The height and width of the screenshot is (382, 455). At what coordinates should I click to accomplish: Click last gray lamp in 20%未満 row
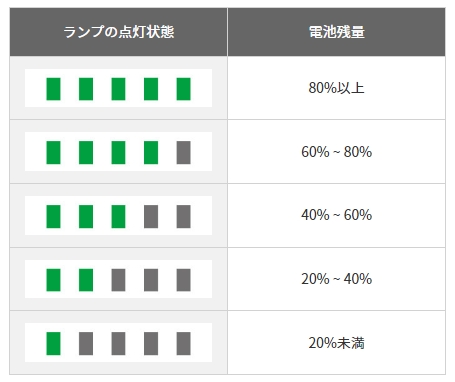pos(183,343)
